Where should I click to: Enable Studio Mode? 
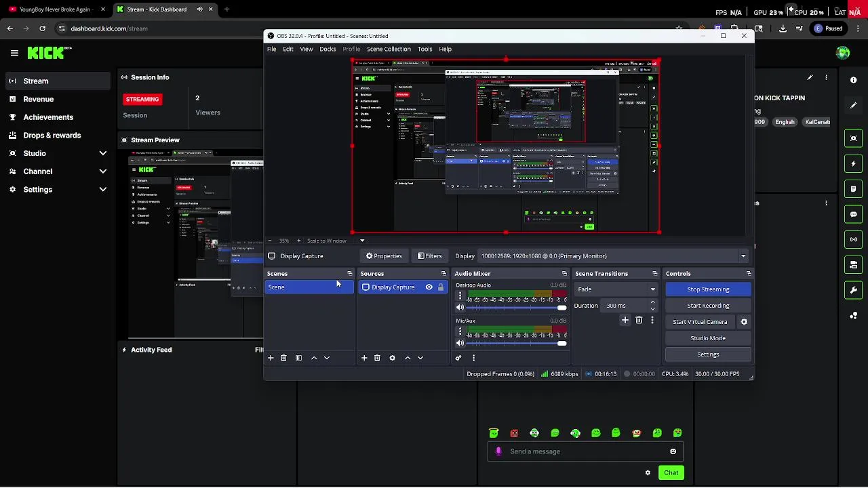click(x=708, y=338)
